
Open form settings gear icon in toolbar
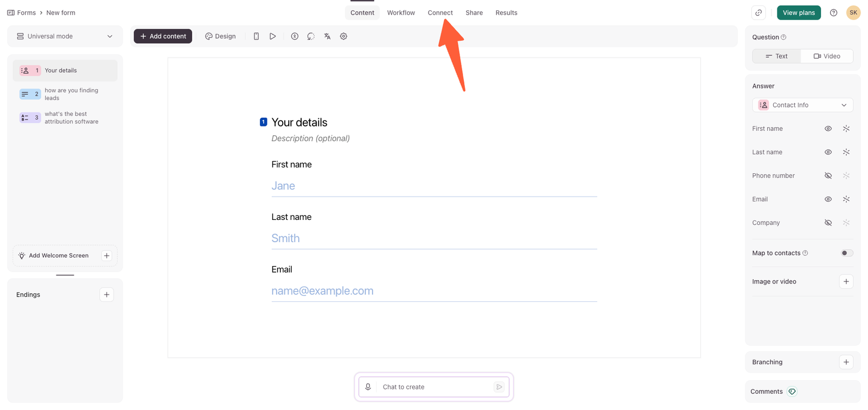tap(343, 36)
